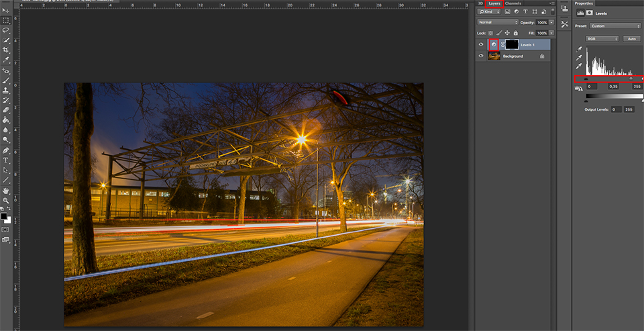Select the Dodge tool
This screenshot has height=331, width=644.
coord(6,140)
